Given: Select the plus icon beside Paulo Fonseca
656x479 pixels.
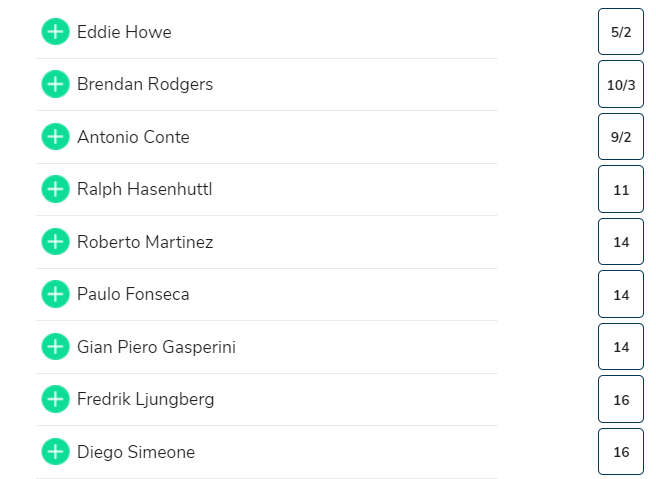Looking at the screenshot, I should 55,294.
